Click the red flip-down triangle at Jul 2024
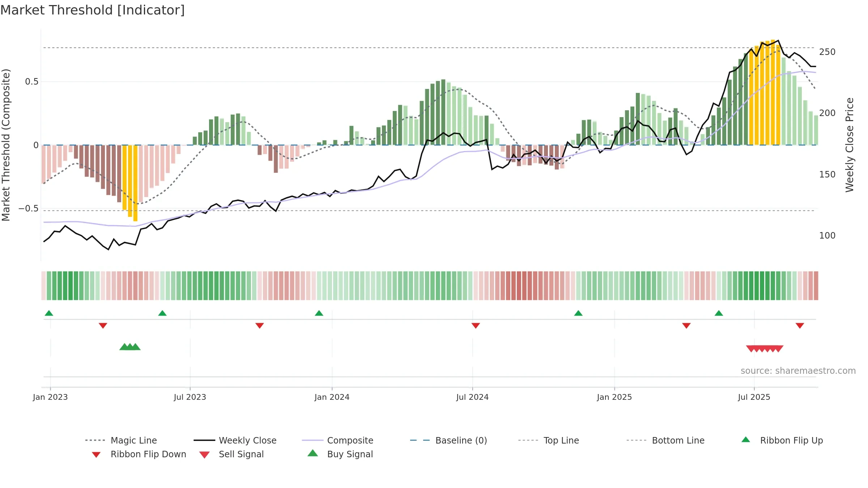Viewport: 868px width, 488px height. pos(476,326)
